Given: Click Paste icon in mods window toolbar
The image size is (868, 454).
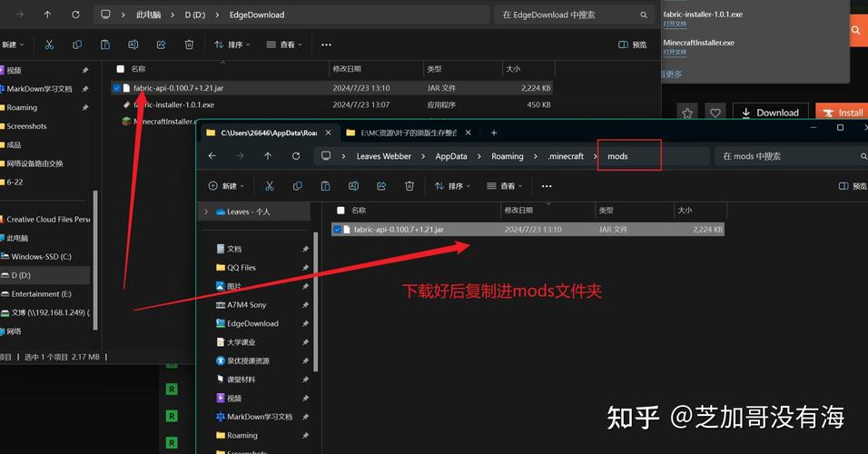Looking at the screenshot, I should point(325,186).
